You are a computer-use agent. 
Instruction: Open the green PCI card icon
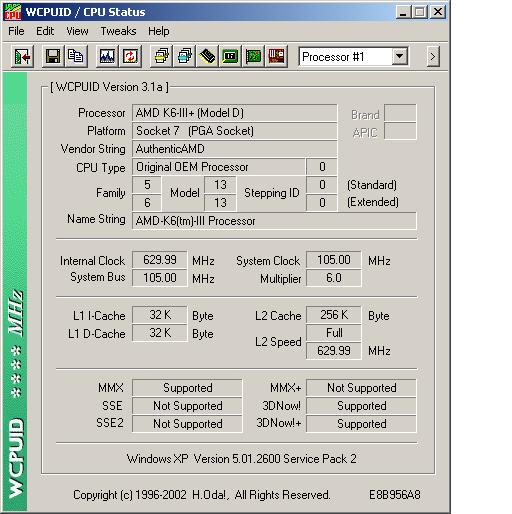pyautogui.click(x=253, y=56)
